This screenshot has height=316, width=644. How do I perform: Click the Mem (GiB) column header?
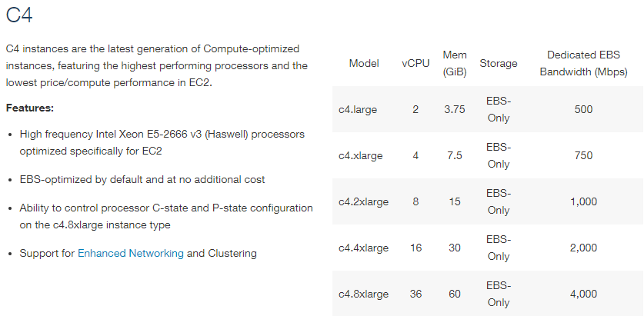455,64
